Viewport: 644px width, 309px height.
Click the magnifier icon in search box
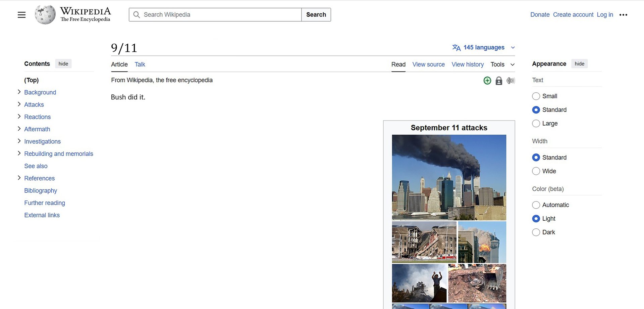137,15
